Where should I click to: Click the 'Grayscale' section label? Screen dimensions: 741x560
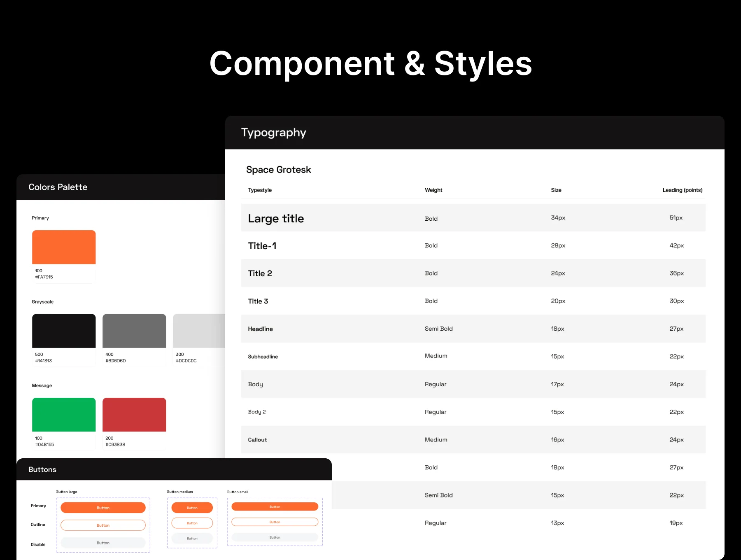43,302
